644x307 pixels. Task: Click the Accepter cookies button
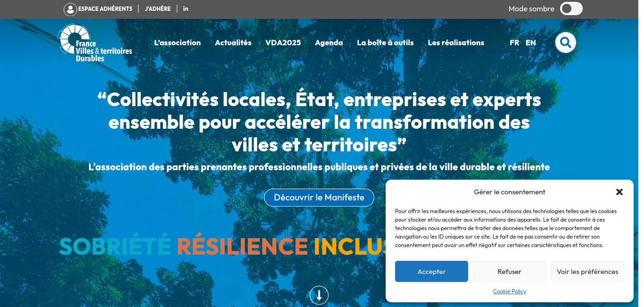click(431, 272)
